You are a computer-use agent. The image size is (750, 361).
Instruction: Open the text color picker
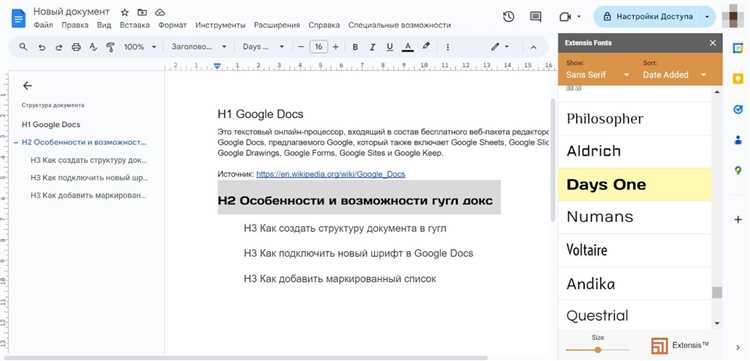tap(408, 47)
